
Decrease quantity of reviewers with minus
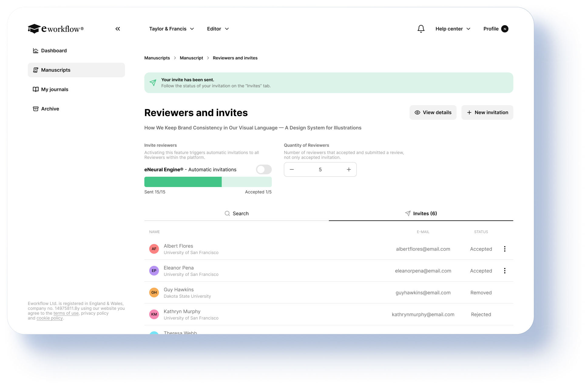(x=292, y=169)
